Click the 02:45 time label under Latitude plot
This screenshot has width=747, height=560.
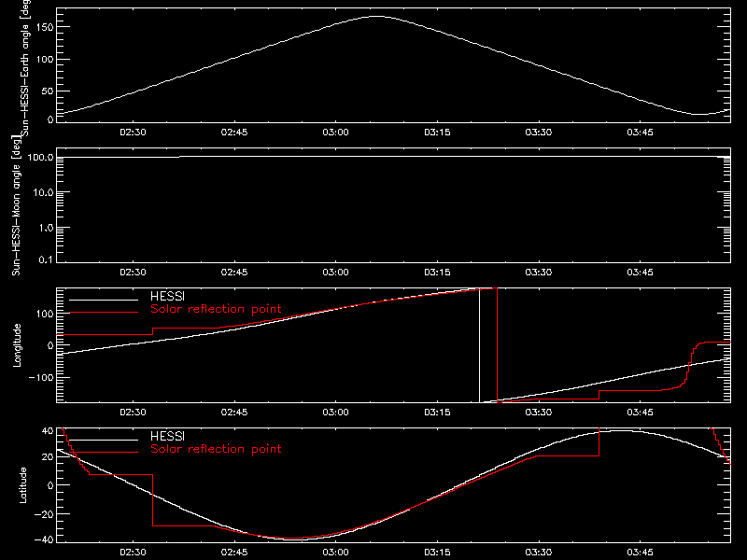pos(234,553)
